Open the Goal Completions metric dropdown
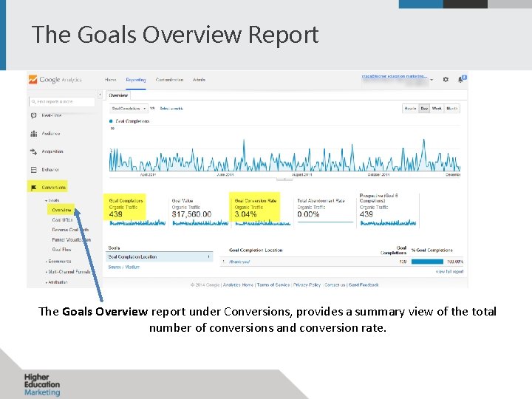 pyautogui.click(x=129, y=109)
